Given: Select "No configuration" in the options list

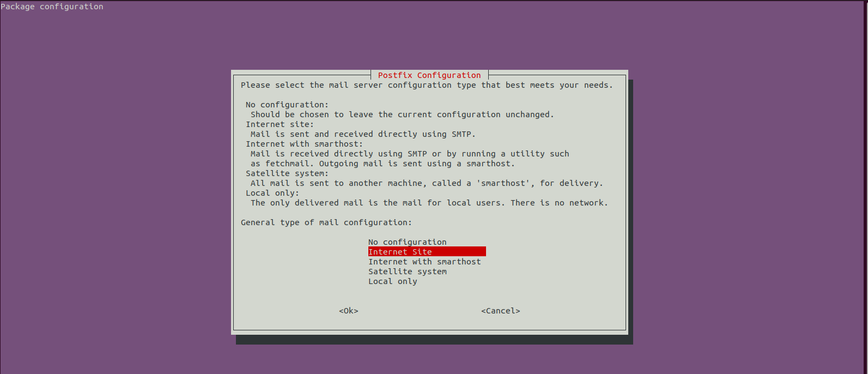Looking at the screenshot, I should coord(407,242).
